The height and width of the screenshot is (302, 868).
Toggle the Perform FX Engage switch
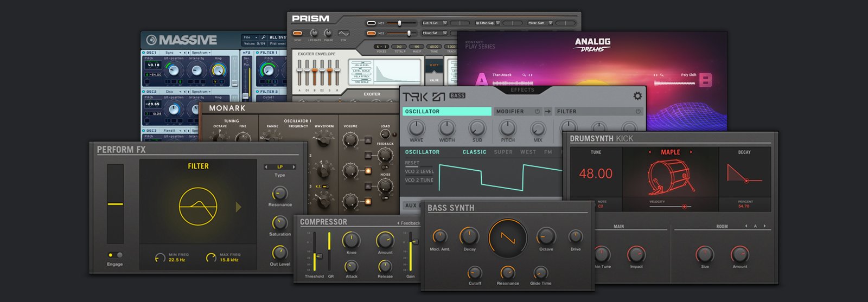pos(115,255)
